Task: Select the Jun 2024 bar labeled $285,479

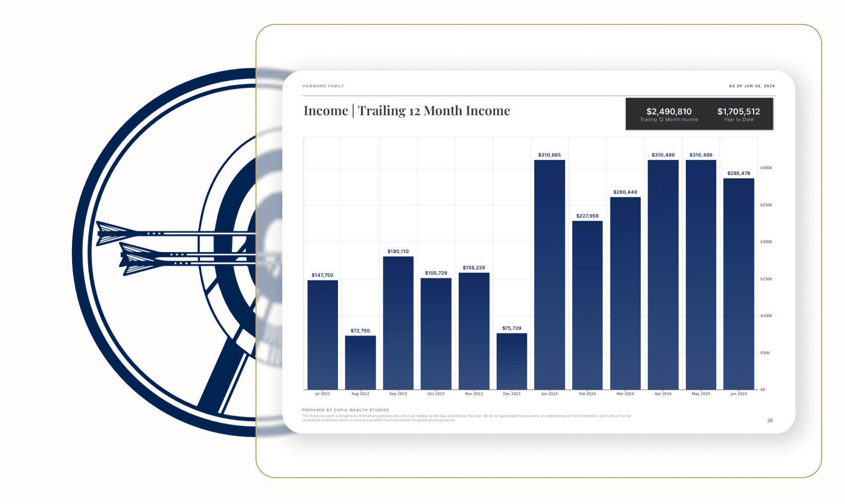Action: [739, 284]
